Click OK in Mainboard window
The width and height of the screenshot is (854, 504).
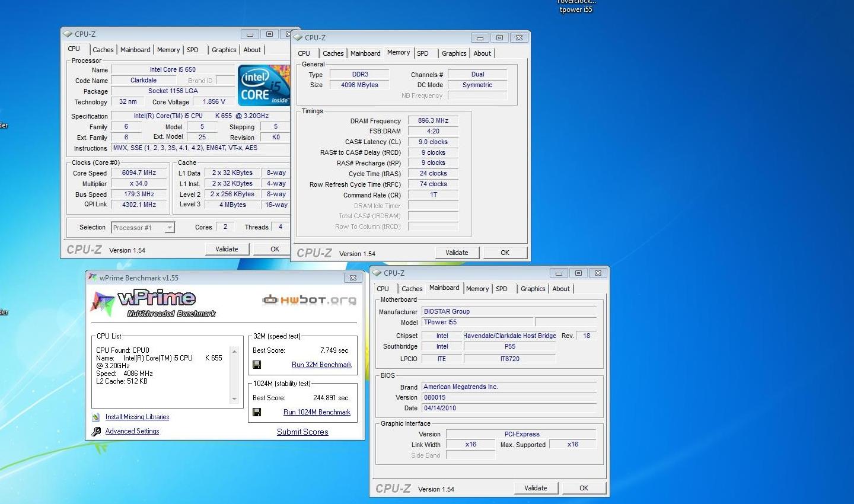tap(584, 488)
